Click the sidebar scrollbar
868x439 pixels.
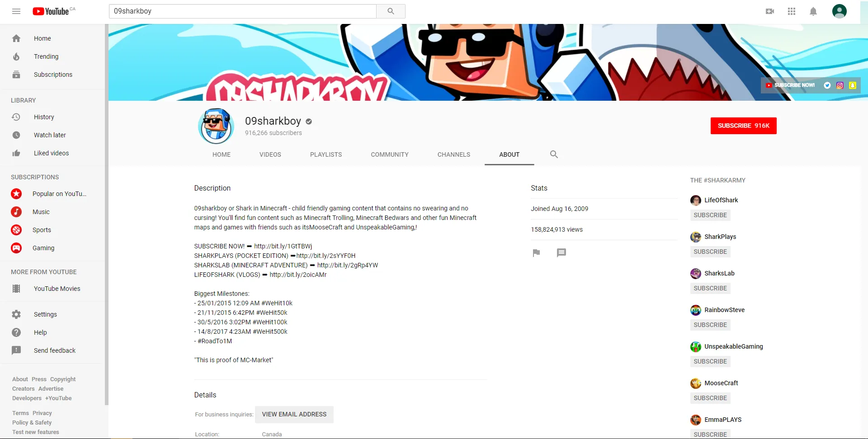click(x=107, y=215)
